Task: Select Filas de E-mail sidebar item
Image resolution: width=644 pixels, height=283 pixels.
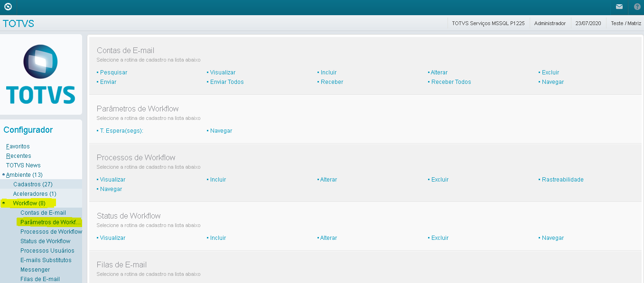Action: click(40, 279)
